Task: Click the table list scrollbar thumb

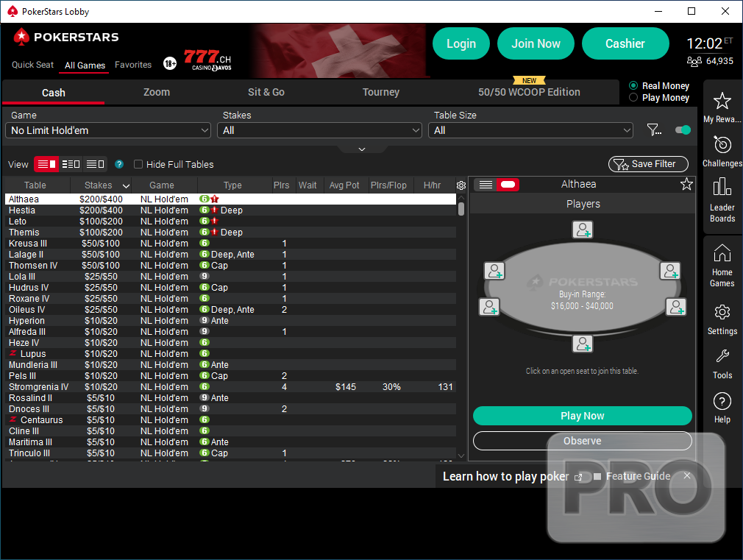Action: coord(461,209)
